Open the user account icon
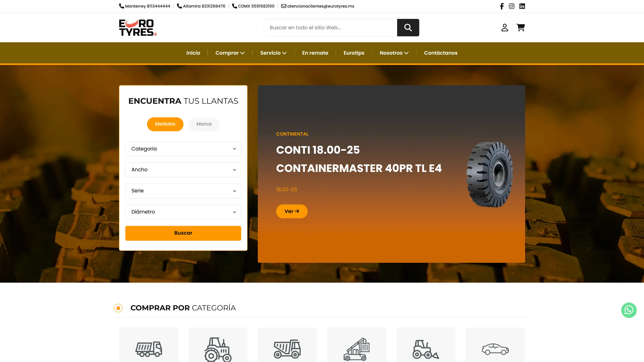Screen dimensions: 644x362 [505, 27]
